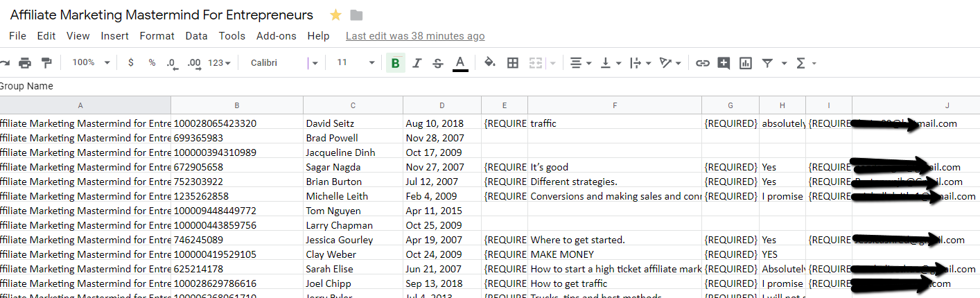The width and height of the screenshot is (980, 298).
Task: Select cell containing Michelle Leith
Action: click(353, 196)
